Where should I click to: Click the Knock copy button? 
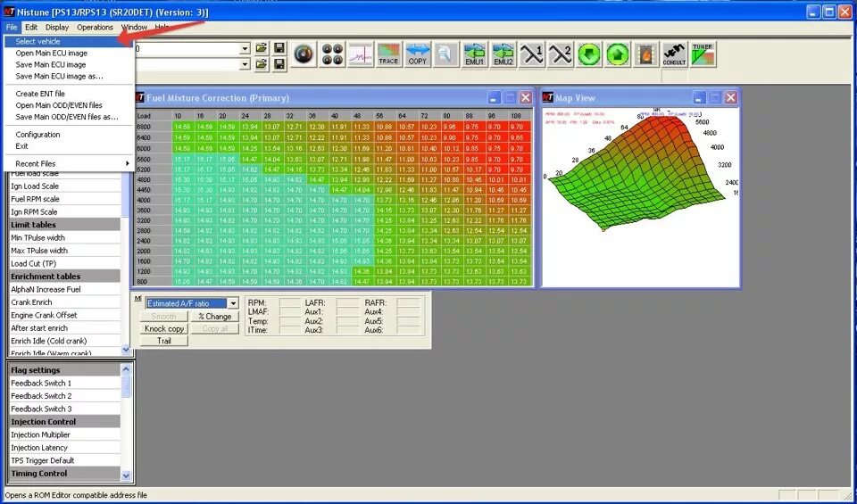[164, 329]
